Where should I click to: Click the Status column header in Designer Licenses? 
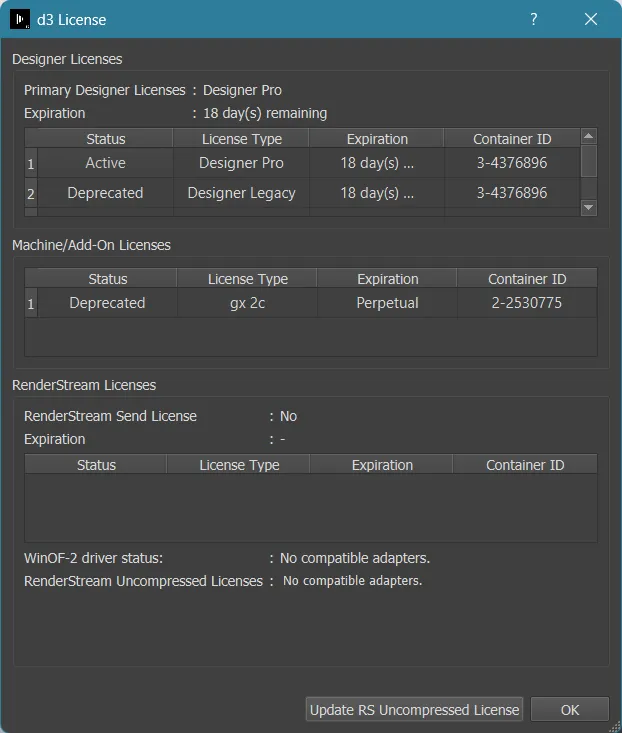(x=106, y=139)
